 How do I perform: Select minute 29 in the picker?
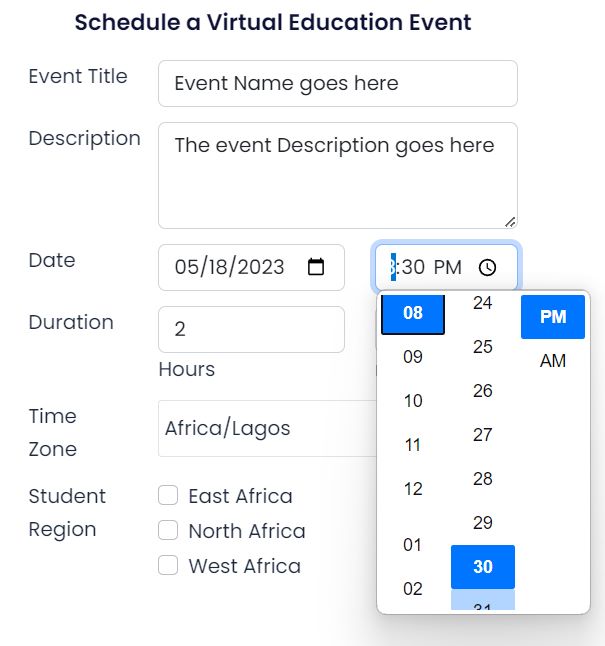(x=482, y=523)
